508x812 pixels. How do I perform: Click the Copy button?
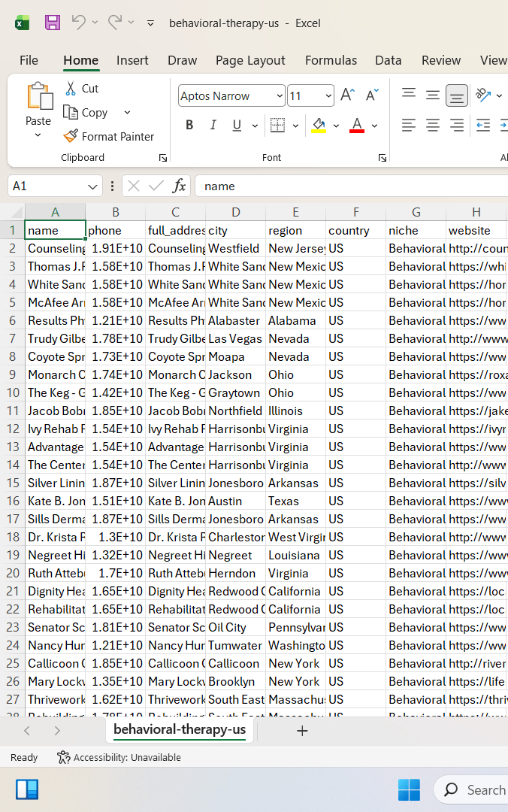(x=86, y=112)
